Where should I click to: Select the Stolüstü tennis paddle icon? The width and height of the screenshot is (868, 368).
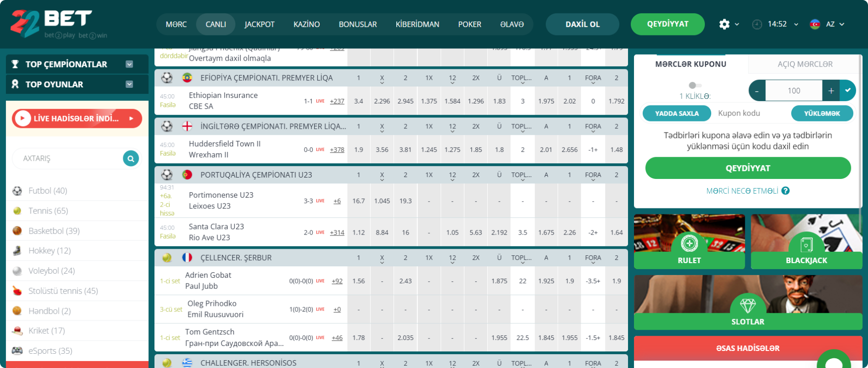click(x=17, y=291)
